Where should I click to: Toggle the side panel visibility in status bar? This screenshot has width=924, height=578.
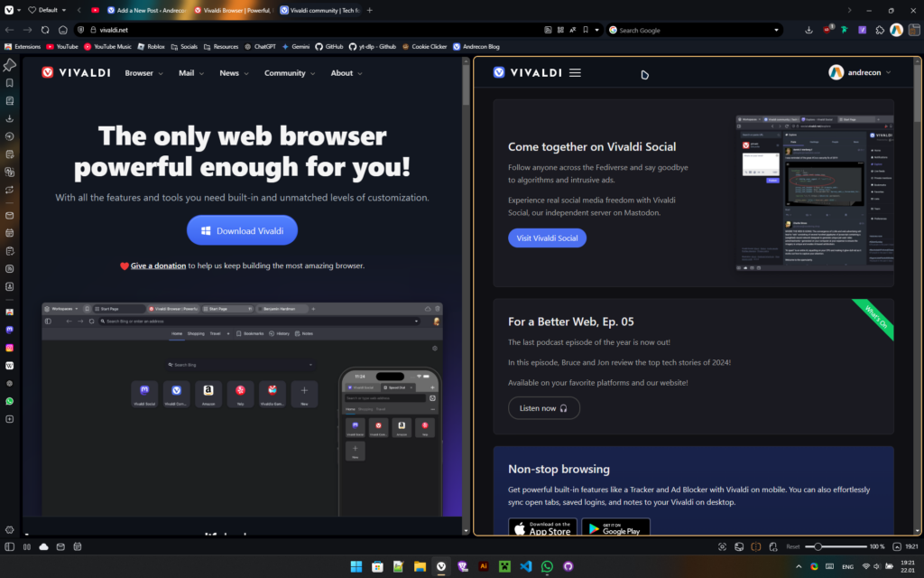tap(9, 546)
